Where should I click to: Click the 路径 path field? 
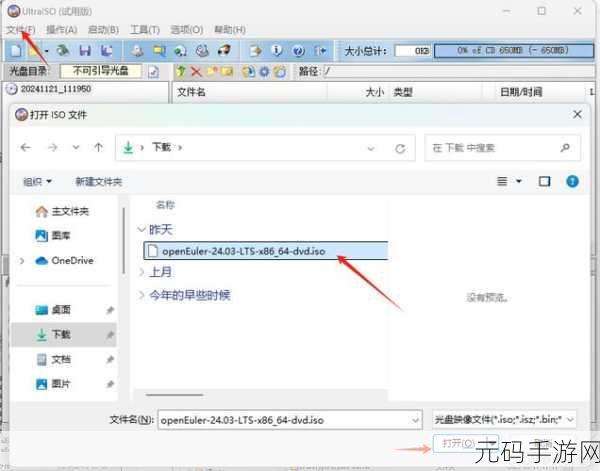[x=459, y=71]
